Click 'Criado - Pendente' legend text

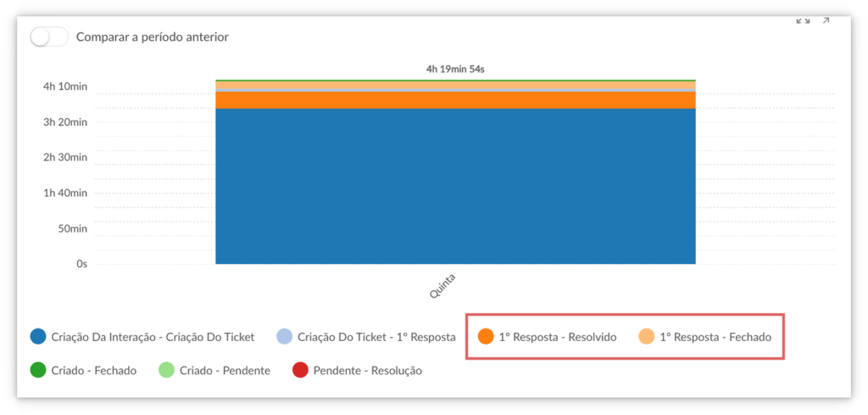coord(225,371)
